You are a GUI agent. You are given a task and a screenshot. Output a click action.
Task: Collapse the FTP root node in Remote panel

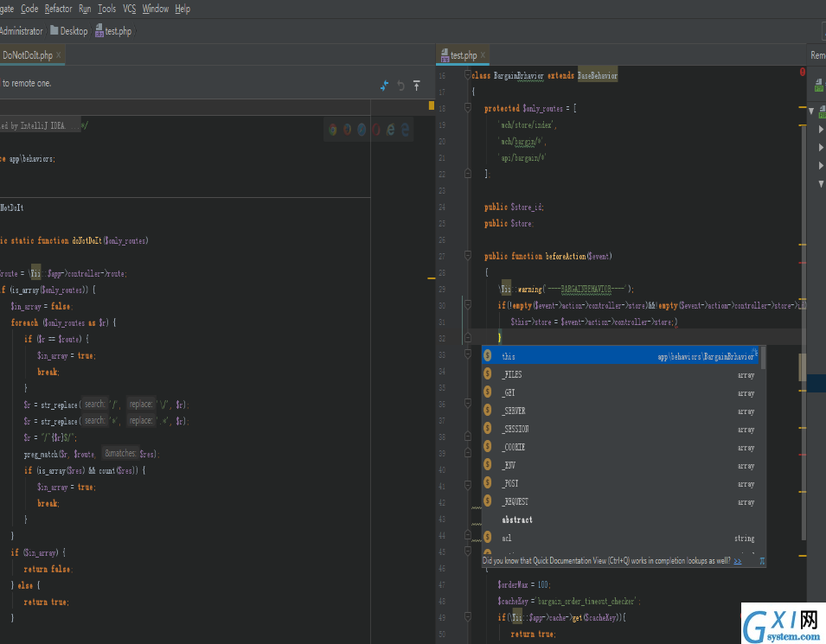tap(811, 112)
